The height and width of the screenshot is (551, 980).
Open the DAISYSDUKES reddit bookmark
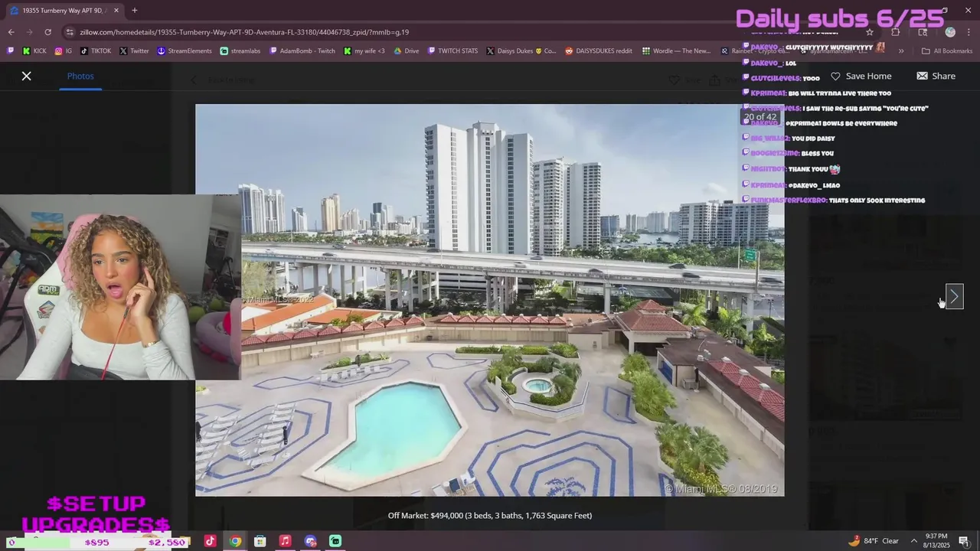(x=599, y=51)
